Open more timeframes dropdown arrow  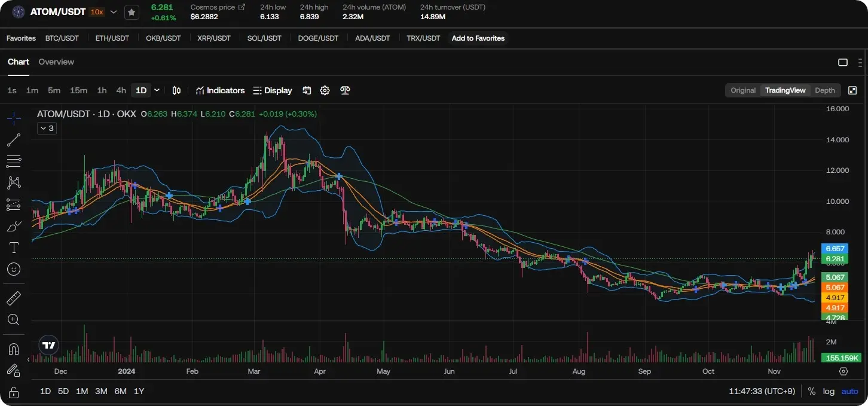157,90
